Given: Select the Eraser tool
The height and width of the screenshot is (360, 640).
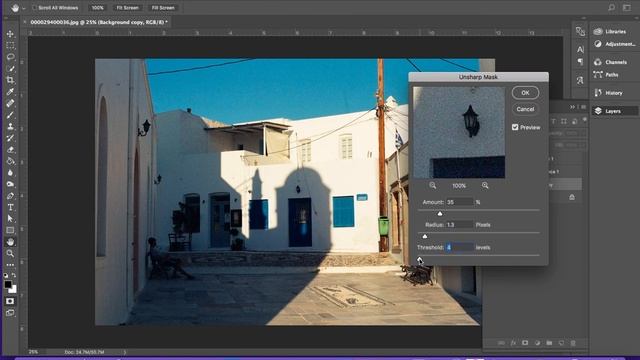Looking at the screenshot, I should (x=10, y=149).
